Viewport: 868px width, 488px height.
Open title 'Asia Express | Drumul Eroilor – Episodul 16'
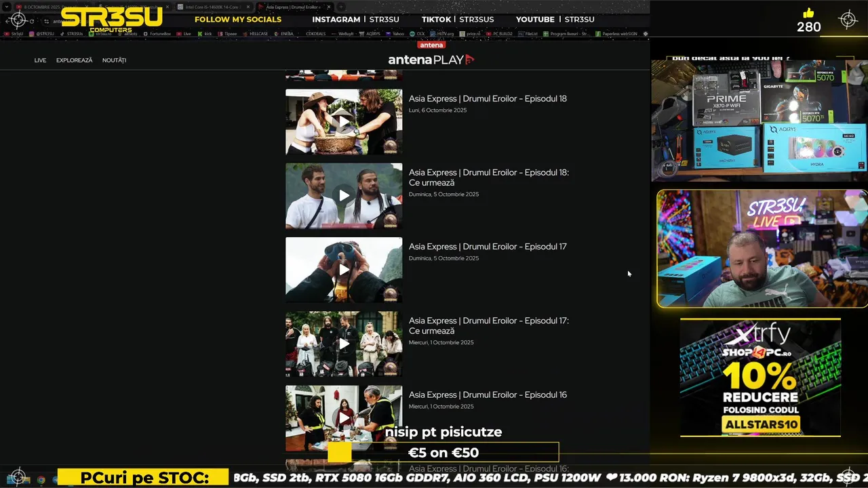pyautogui.click(x=488, y=394)
